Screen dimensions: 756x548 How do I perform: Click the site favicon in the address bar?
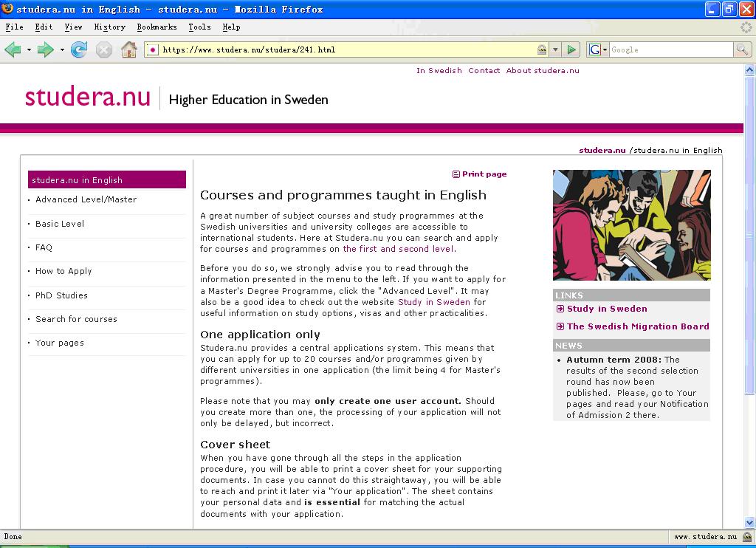pos(152,49)
